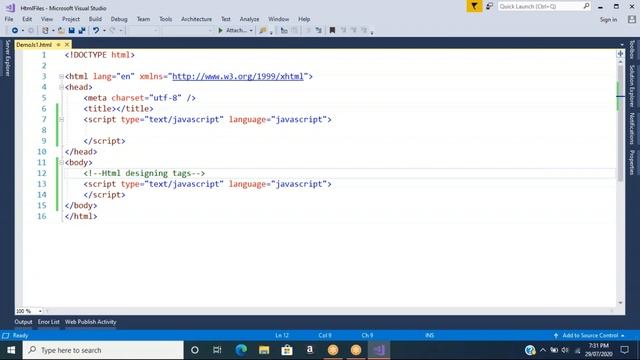This screenshot has width=640, height=360.
Task: Open the Edit menu
Action: [x=27, y=19]
